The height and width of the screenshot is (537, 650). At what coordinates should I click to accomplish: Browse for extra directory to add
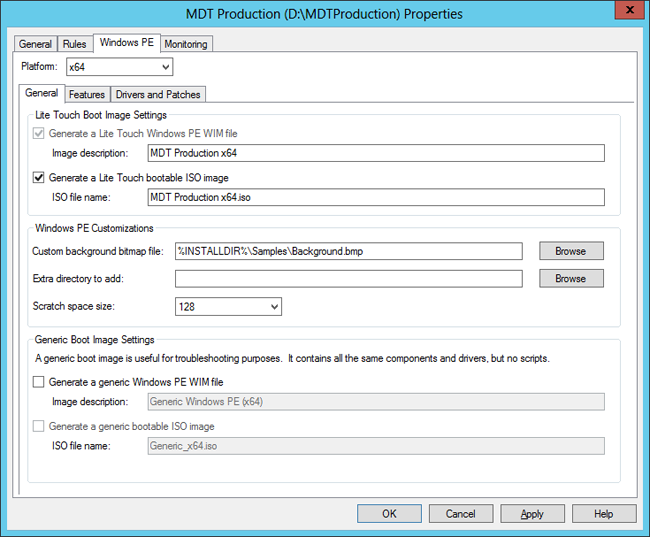[571, 279]
